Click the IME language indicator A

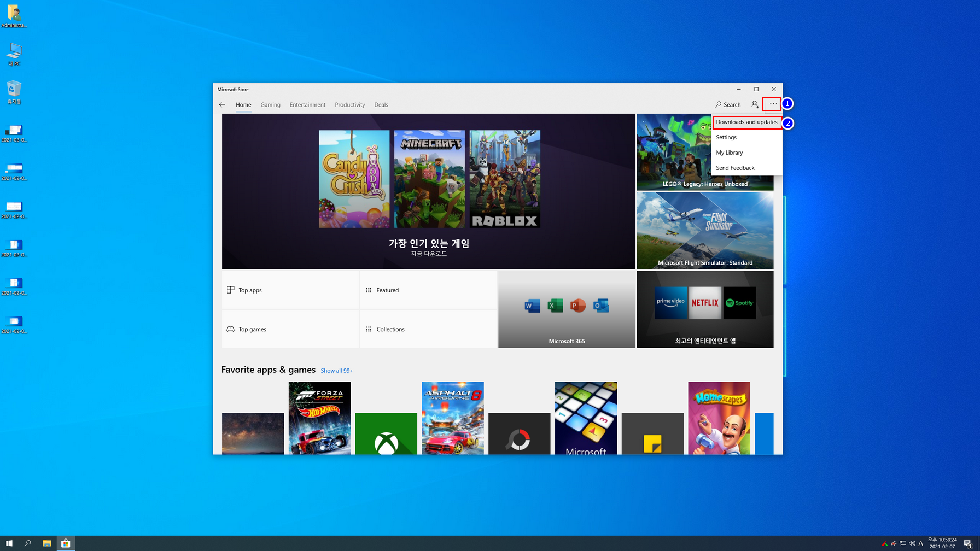click(921, 543)
